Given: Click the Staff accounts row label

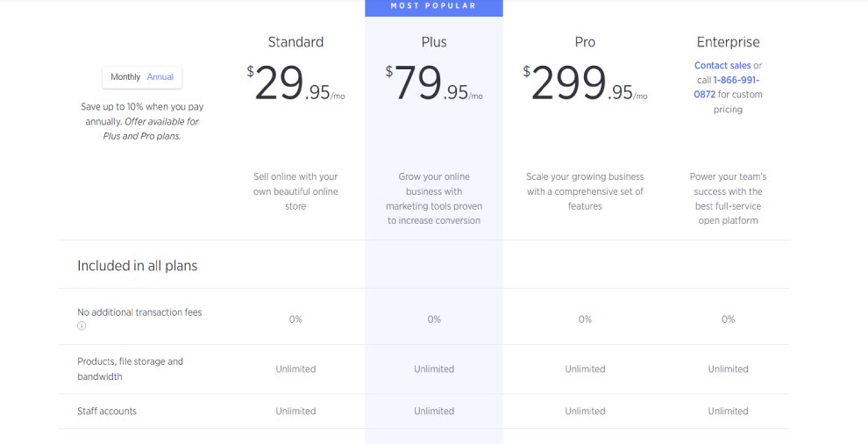Looking at the screenshot, I should (107, 412).
